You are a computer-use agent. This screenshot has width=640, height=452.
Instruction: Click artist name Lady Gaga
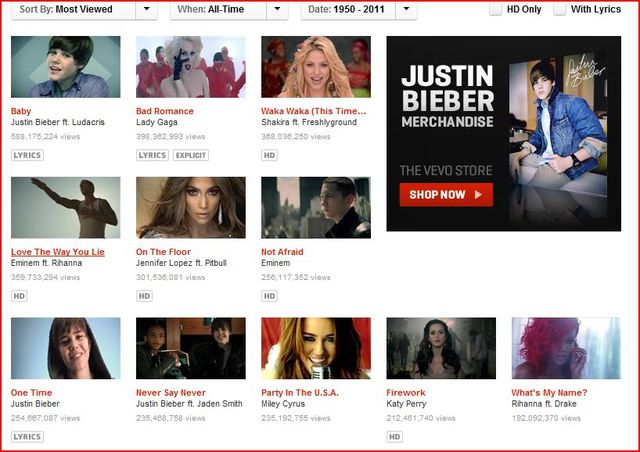click(x=157, y=122)
